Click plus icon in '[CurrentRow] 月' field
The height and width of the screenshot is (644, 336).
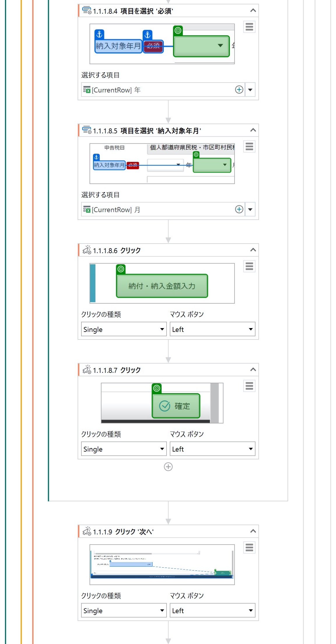(x=239, y=209)
